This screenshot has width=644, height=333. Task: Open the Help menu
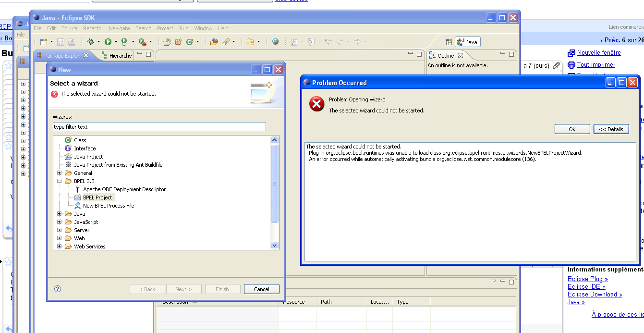223,28
